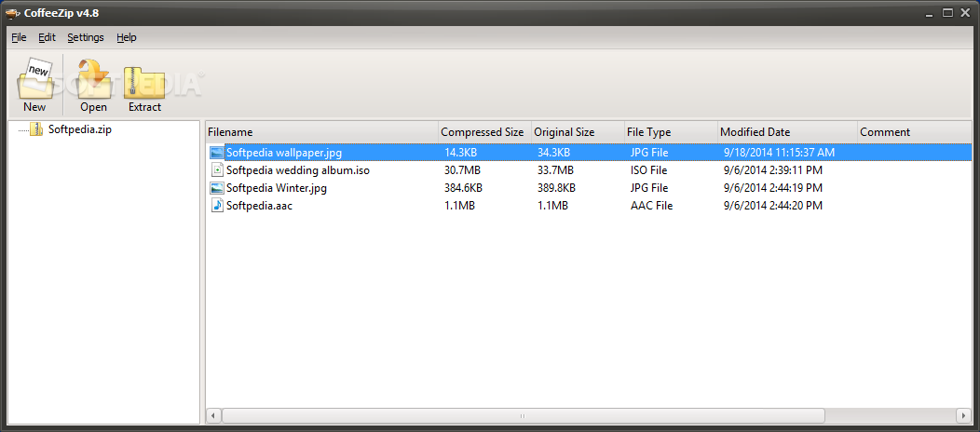
Task: Click the 9/6/2014 2:39:11 PM date cell
Action: 772,169
